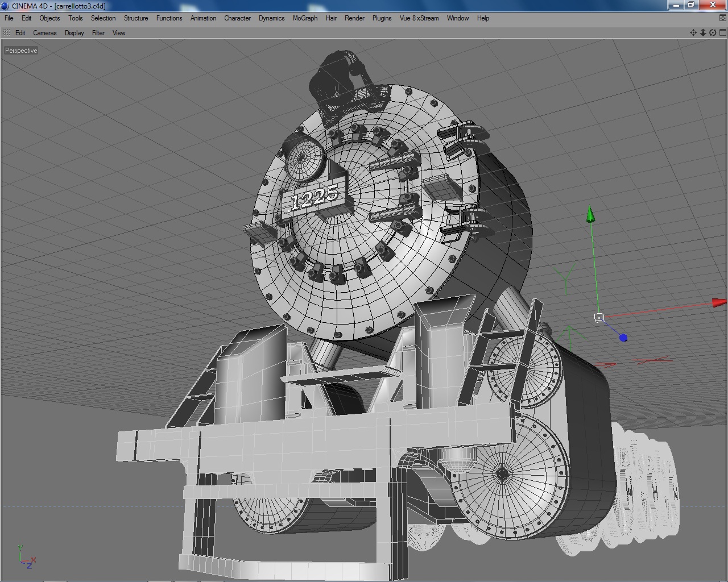Click the blue Z-axis handle dot

pyautogui.click(x=623, y=338)
